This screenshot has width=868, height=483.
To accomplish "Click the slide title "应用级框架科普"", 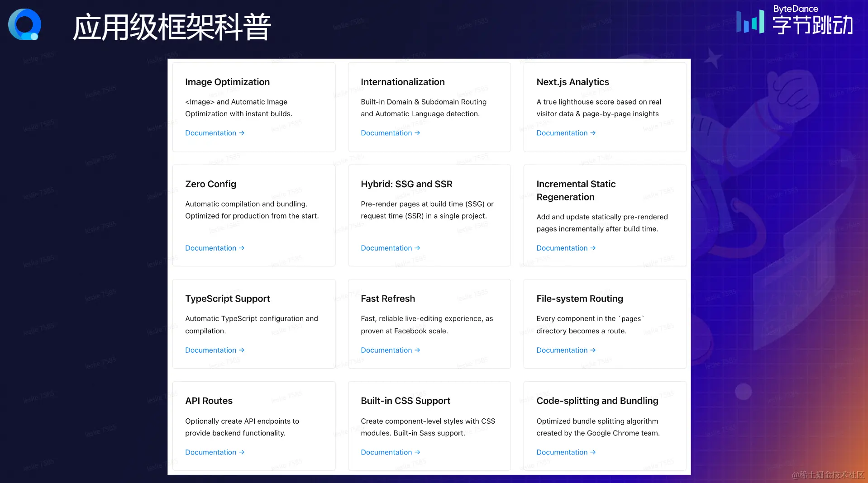I will (172, 27).
